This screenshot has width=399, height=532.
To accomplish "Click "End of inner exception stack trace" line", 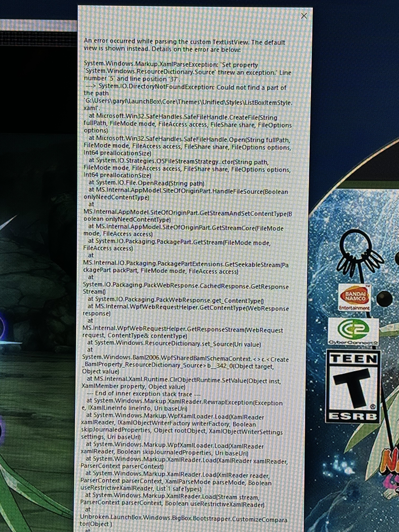I will coord(143,394).
